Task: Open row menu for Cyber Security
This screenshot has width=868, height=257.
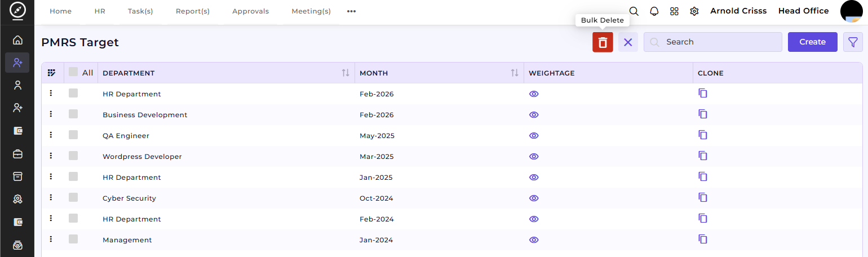Action: pos(51,197)
